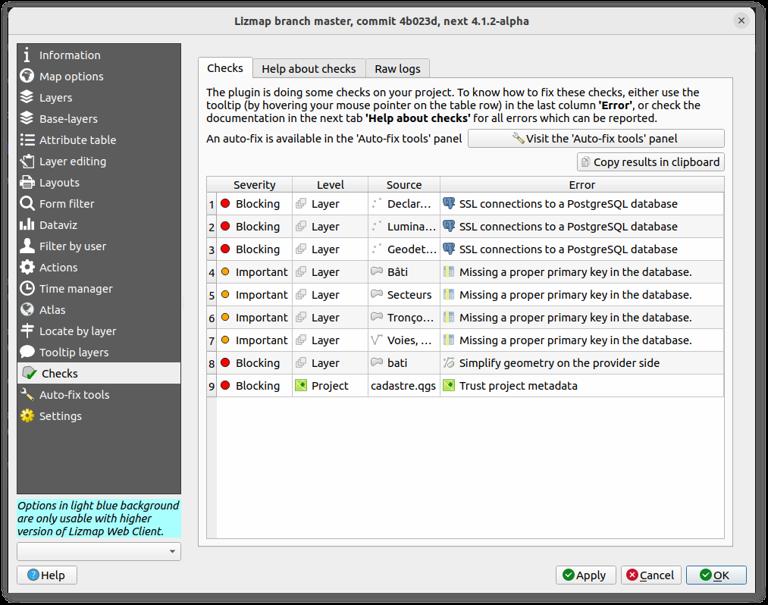Viewport: 768px width, 605px height.
Task: Click the red blocking dot in row 8
Action: pos(225,363)
